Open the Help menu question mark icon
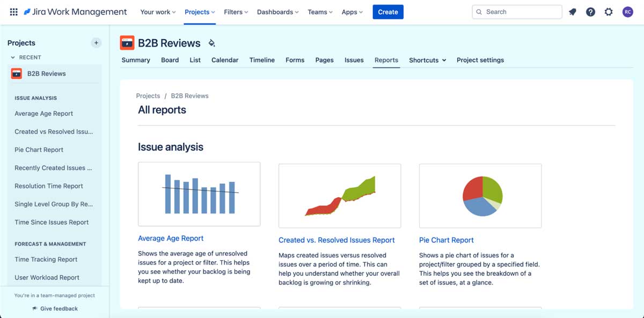Viewport: 644px width, 318px height. coord(590,11)
